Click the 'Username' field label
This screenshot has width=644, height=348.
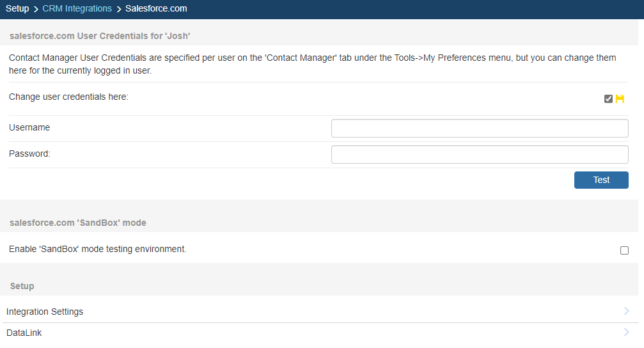coord(29,127)
